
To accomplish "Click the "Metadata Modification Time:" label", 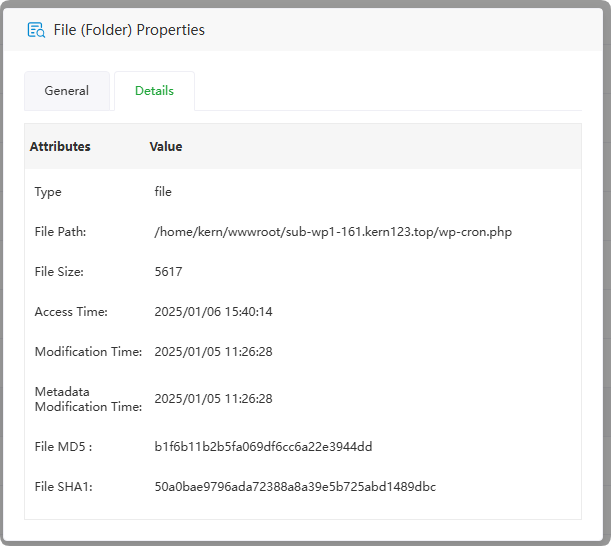I will (x=88, y=399).
